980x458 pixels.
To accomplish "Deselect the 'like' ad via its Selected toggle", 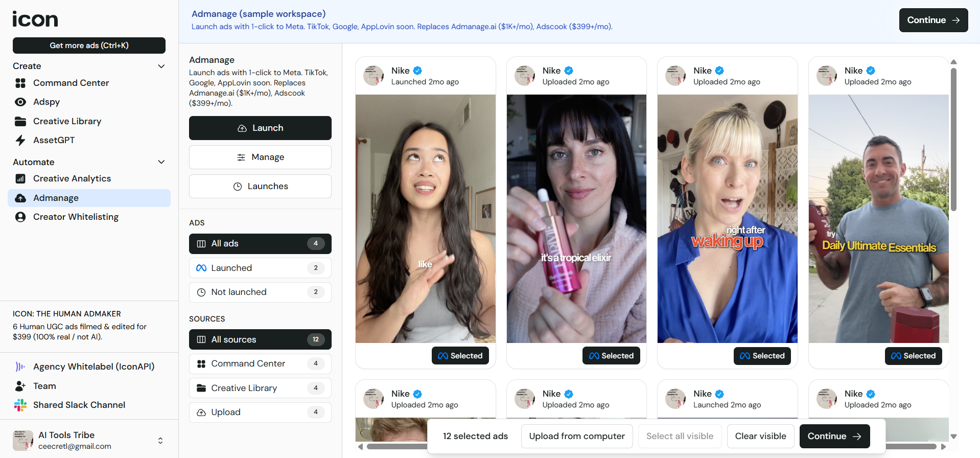I will [460, 356].
